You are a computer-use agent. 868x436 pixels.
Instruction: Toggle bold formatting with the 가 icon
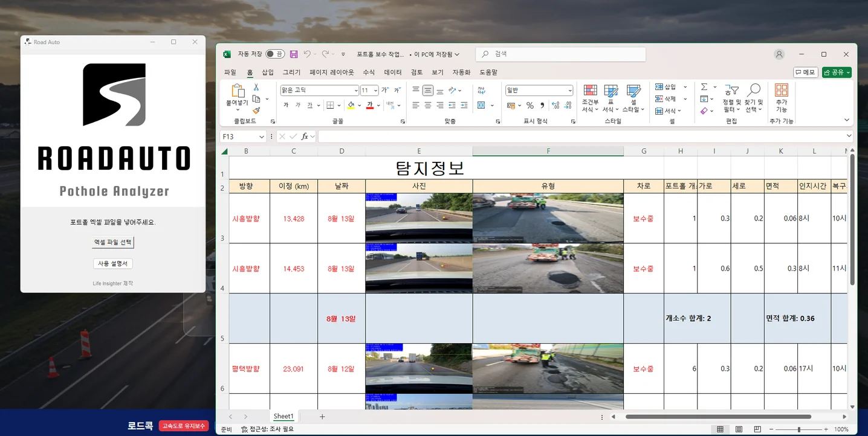285,105
